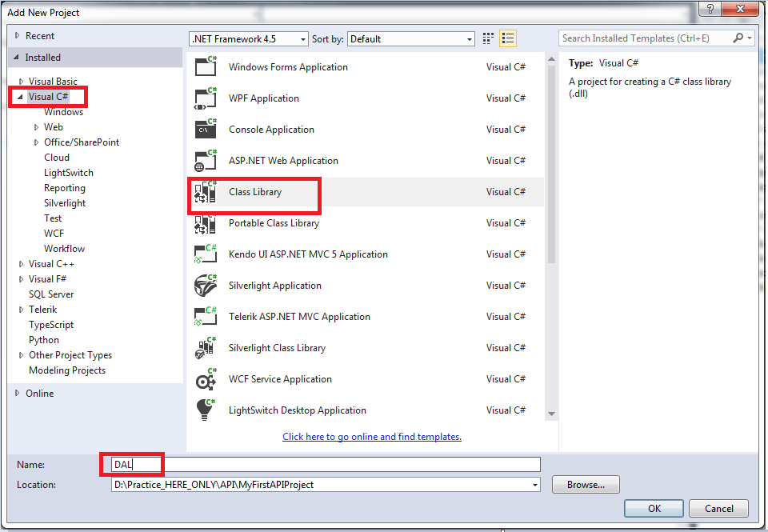Select the SQL Server category
Image resolution: width=768 pixels, height=532 pixels.
point(51,294)
